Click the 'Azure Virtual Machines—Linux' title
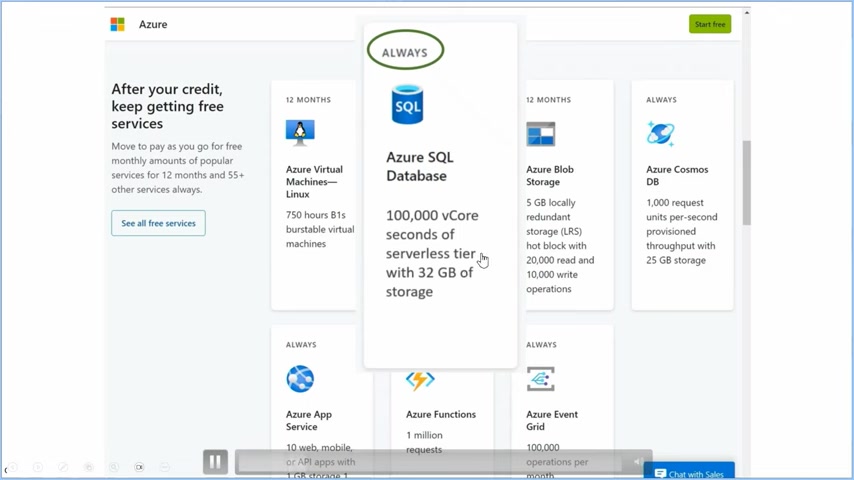This screenshot has width=854, height=480. tap(314, 181)
